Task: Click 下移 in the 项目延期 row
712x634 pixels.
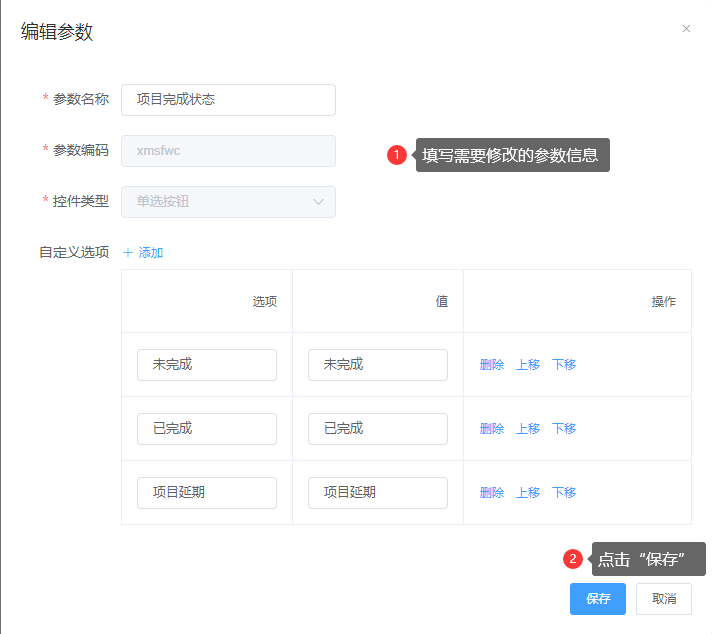Action: tap(564, 493)
